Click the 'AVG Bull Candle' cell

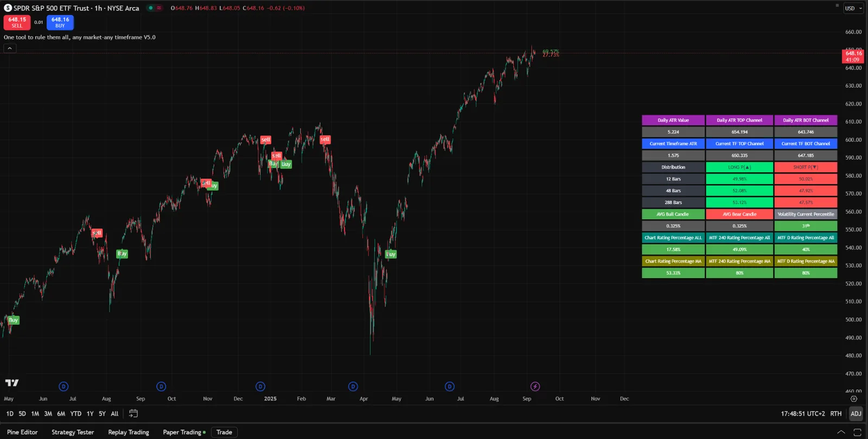pos(673,214)
